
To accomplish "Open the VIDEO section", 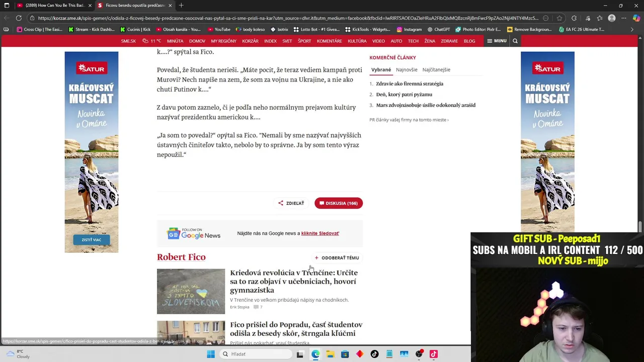I will point(378,41).
